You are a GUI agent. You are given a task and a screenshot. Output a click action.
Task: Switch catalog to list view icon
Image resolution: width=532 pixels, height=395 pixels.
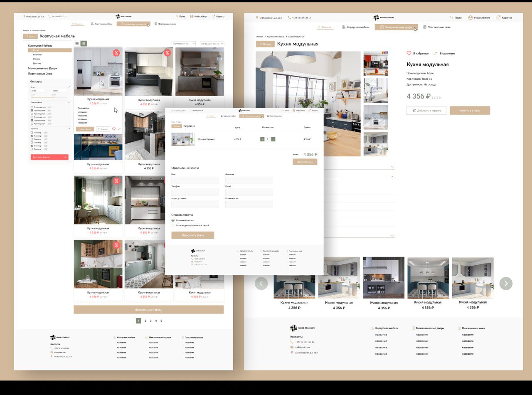[x=77, y=43]
